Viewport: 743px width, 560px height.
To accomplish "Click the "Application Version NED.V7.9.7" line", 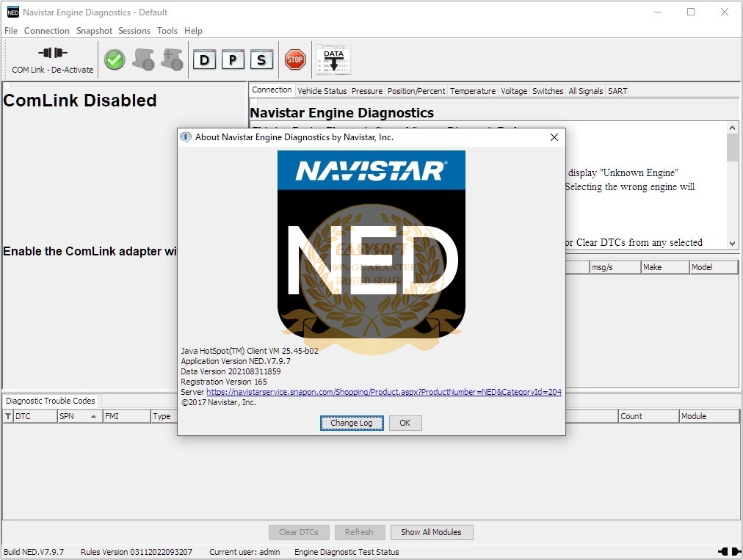I will [236, 361].
